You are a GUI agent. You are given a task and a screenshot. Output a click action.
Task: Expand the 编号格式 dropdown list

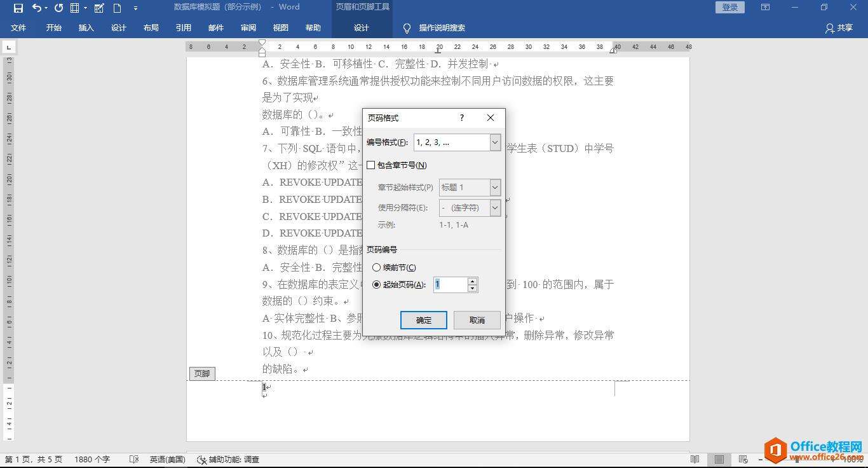pos(495,142)
